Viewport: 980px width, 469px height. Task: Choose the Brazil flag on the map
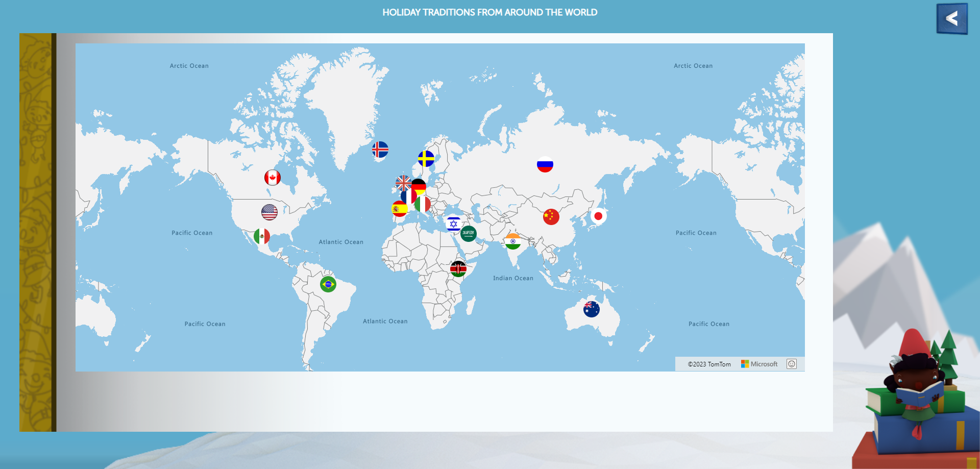328,284
